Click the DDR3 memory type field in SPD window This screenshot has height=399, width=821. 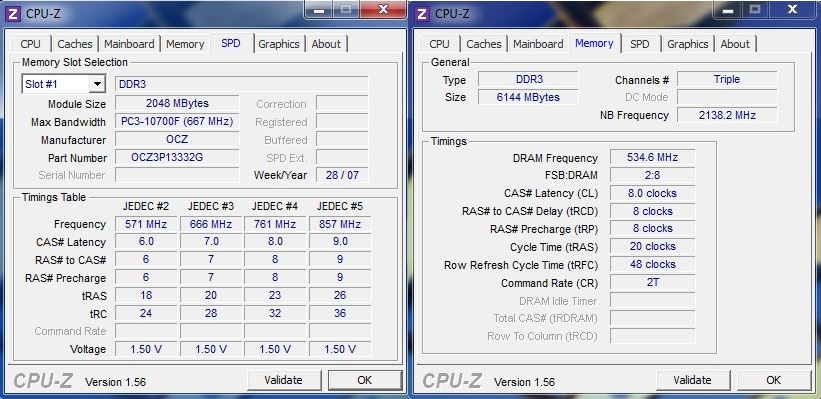click(241, 84)
